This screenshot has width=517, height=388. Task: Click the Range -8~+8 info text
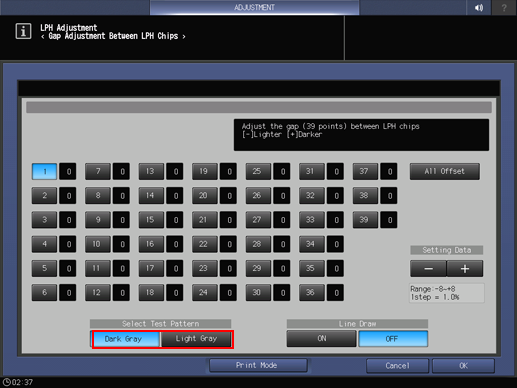pyautogui.click(x=433, y=289)
